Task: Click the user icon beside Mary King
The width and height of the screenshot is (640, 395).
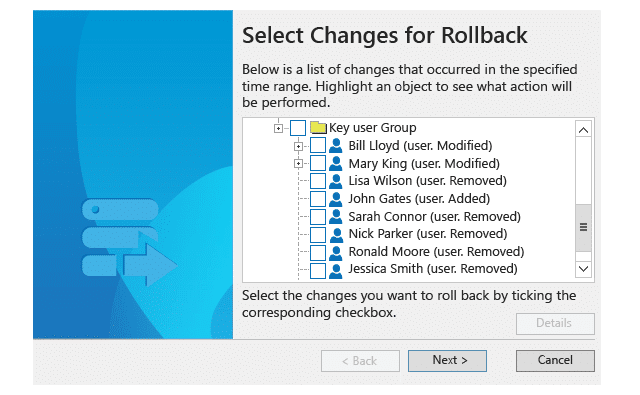Action: click(x=336, y=163)
